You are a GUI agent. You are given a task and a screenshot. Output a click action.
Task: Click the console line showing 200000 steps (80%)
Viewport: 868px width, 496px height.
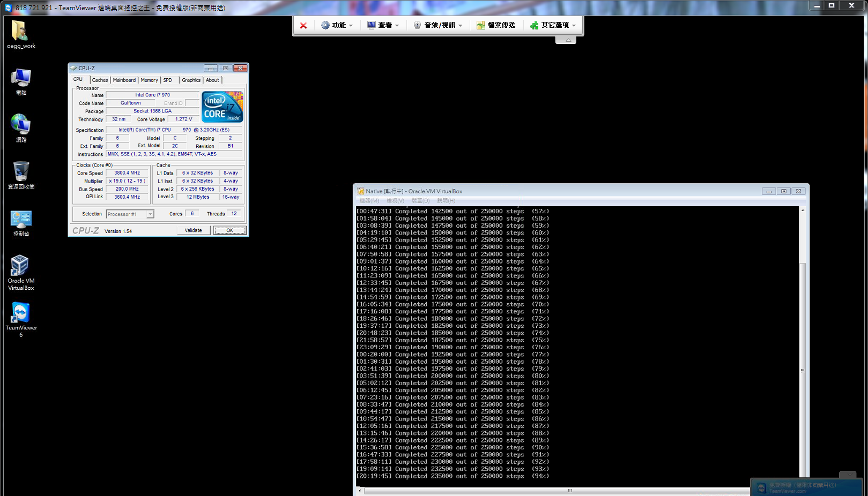pos(452,376)
